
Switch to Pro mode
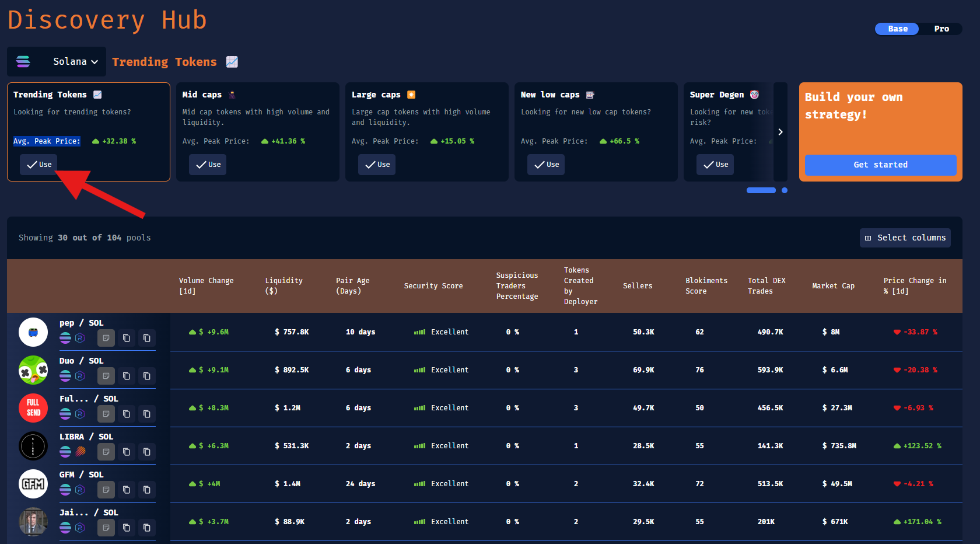click(x=941, y=29)
